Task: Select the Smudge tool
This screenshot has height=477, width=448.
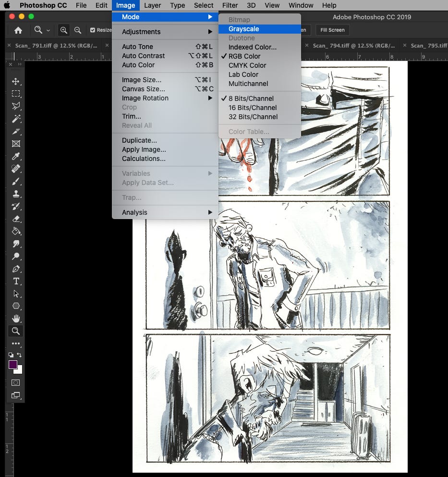Action: tap(16, 244)
